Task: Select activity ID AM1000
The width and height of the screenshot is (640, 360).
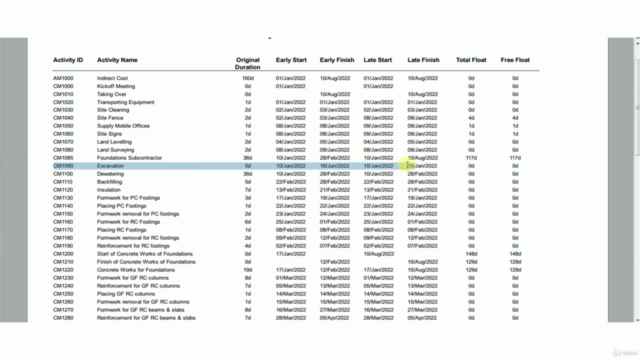Action: pyautogui.click(x=63, y=78)
